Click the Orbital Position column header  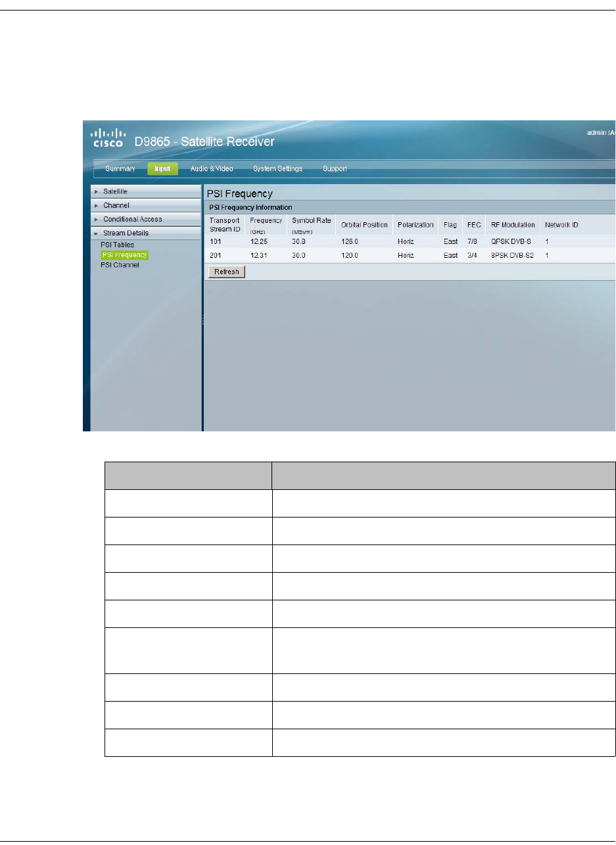click(x=364, y=225)
